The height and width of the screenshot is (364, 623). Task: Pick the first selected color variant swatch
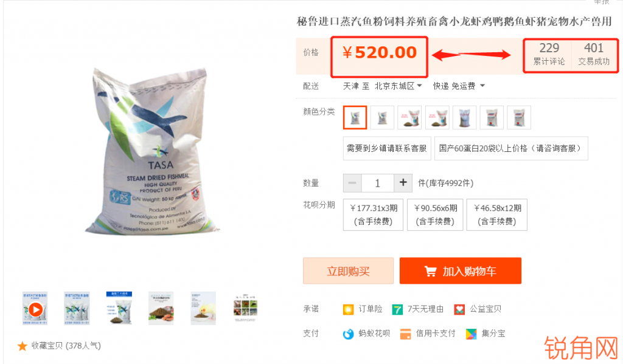(355, 117)
